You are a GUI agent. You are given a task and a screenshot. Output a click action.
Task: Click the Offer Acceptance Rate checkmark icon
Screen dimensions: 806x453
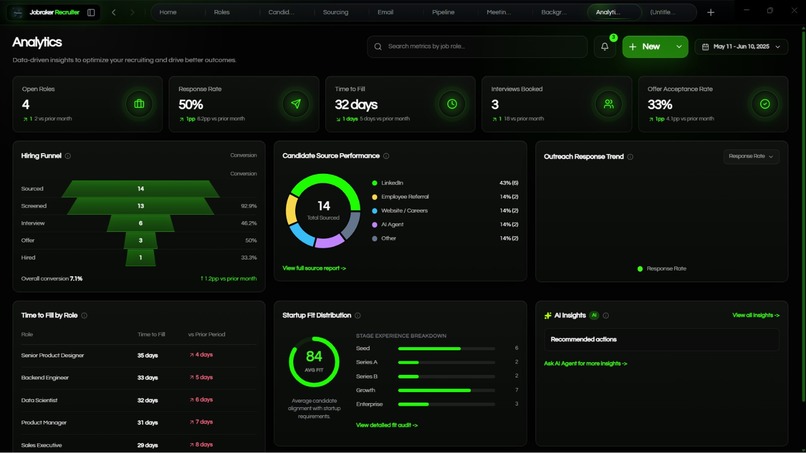click(x=765, y=104)
